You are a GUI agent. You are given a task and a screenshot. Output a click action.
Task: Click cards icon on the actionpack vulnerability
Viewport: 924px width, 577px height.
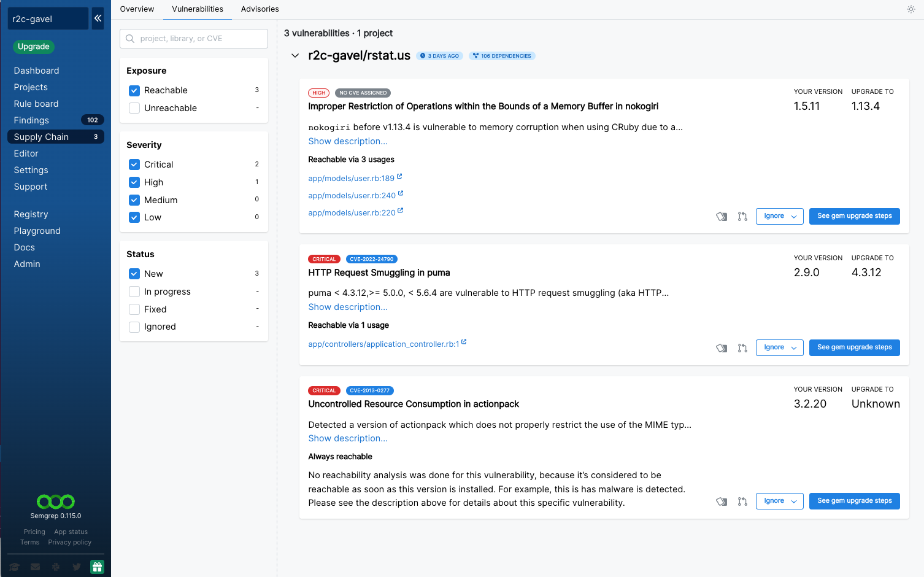[722, 501]
